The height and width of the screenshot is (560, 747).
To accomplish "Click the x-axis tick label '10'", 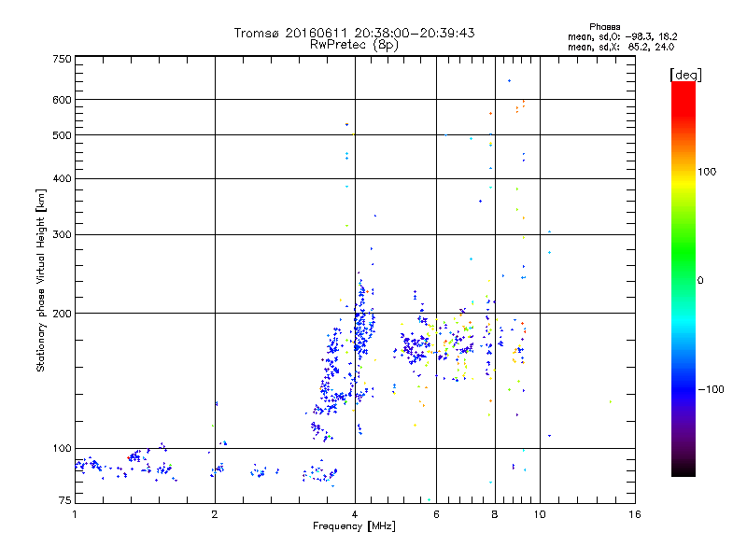I will (540, 514).
